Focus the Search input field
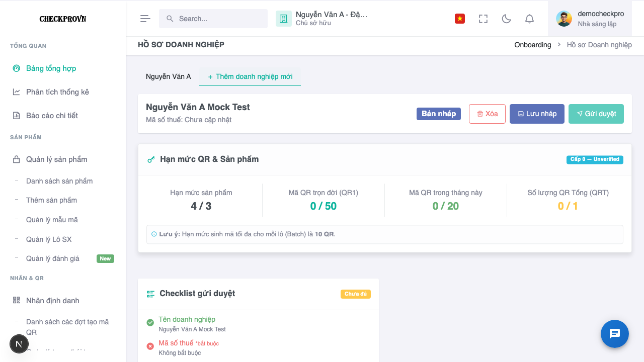This screenshot has height=362, width=644. pyautogui.click(x=213, y=19)
